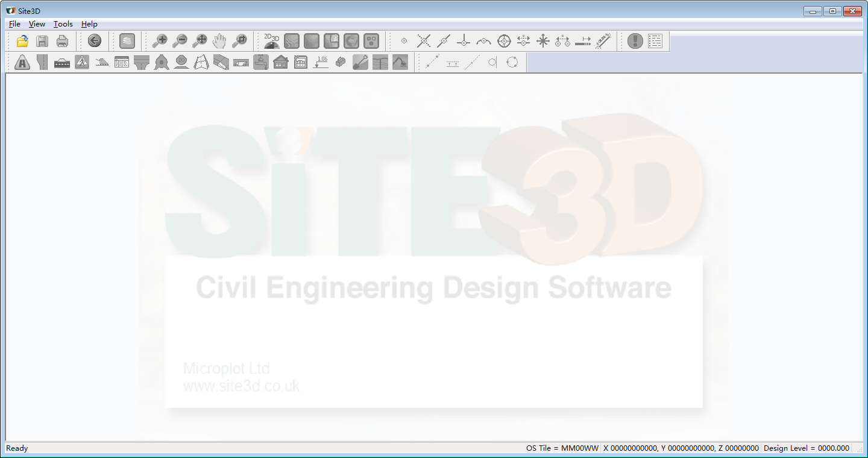Click the contour lines view icon
Screen dimensions: 868x458
(x=292, y=41)
